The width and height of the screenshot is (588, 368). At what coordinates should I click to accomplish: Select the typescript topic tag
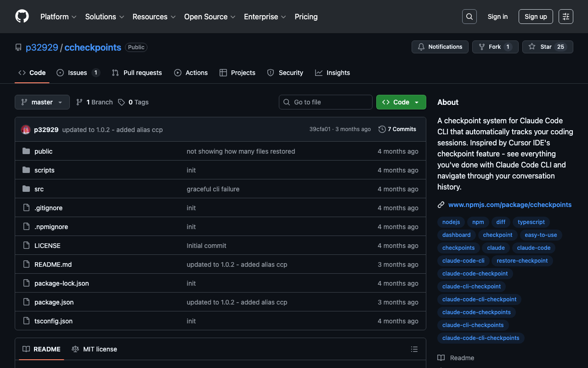click(531, 222)
